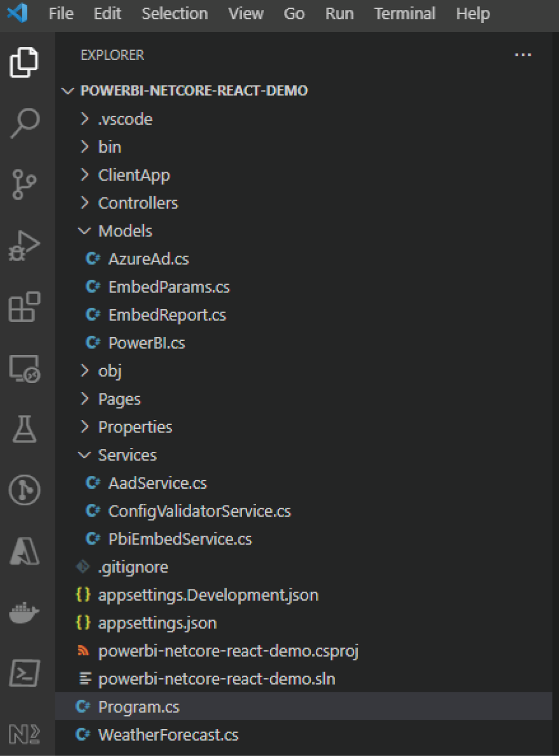This screenshot has width=559, height=756.
Task: Open the Selection menu
Action: click(x=174, y=13)
